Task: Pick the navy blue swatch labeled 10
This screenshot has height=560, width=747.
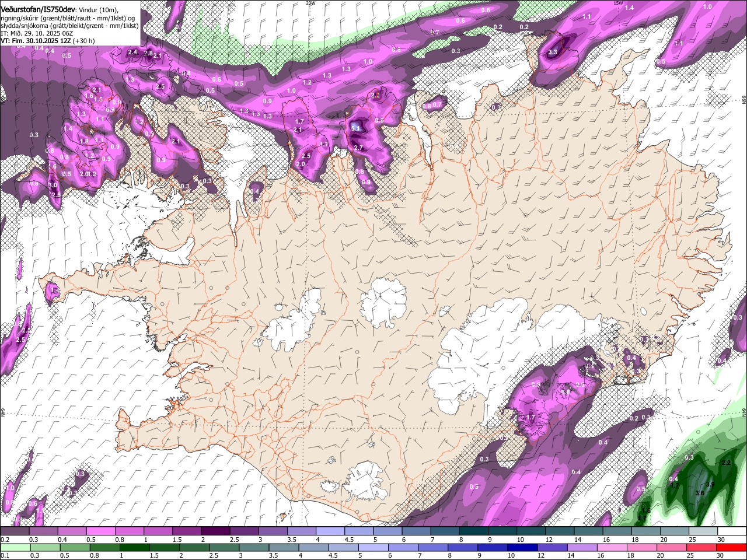Action: (521, 547)
